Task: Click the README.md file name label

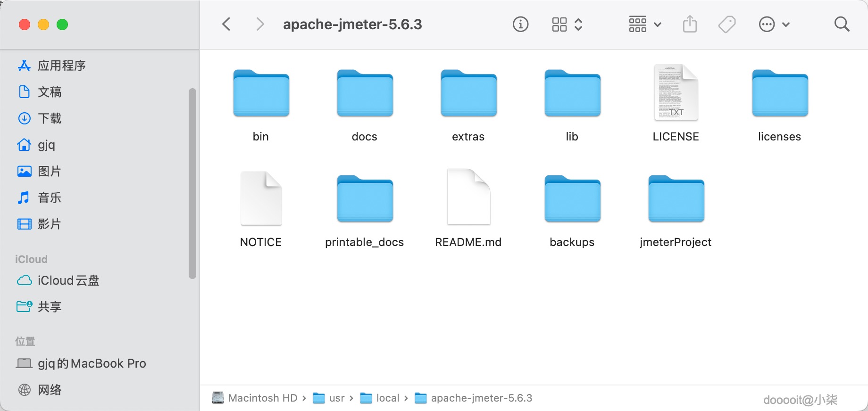Action: pos(468,242)
